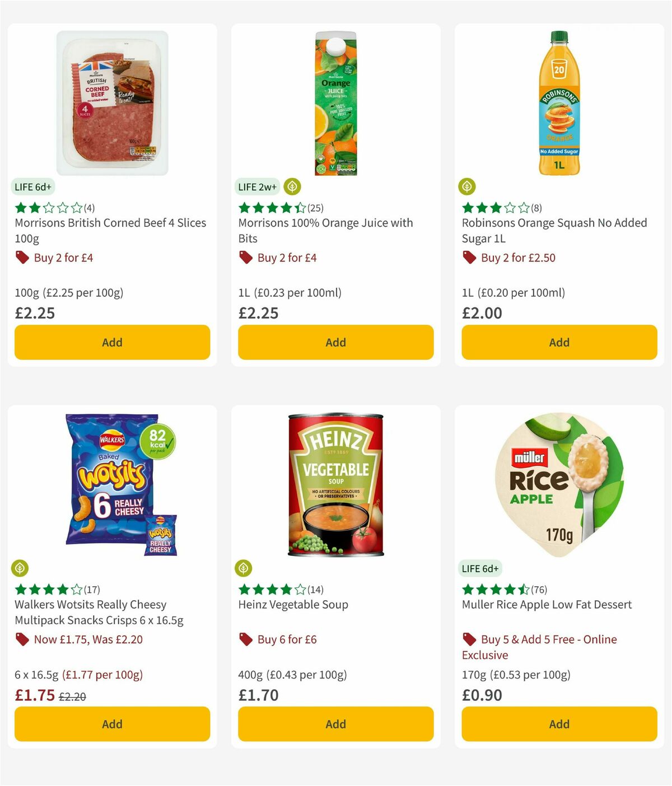Image resolution: width=672 pixels, height=786 pixels.
Task: Click the organic leaf icon on Heinz Vegetable Soup card
Action: click(x=244, y=568)
